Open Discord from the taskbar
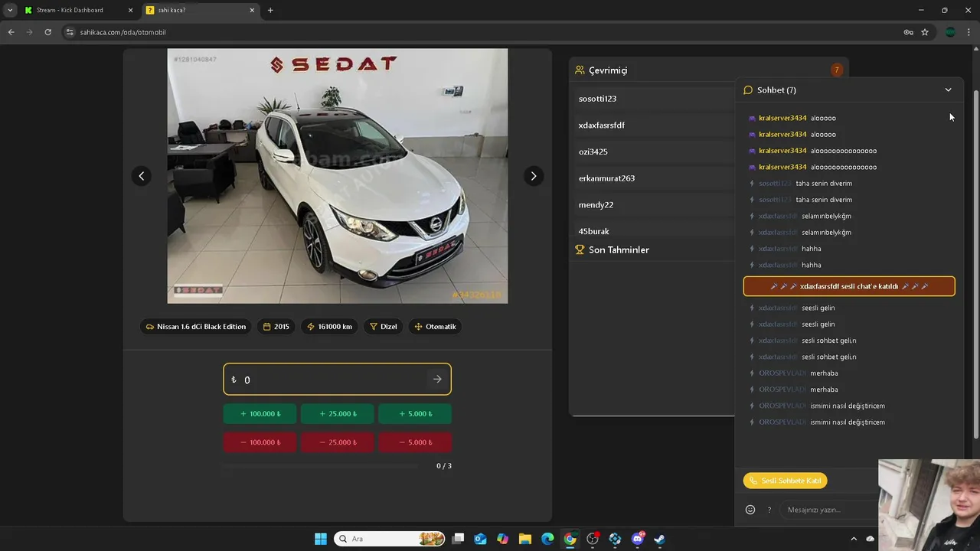This screenshot has height=551, width=980. pyautogui.click(x=638, y=539)
